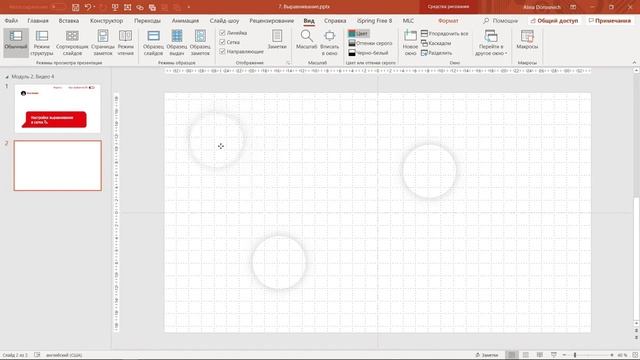This screenshot has width=640, height=360.
Task: Open the Конструктор tab
Action: click(107, 20)
